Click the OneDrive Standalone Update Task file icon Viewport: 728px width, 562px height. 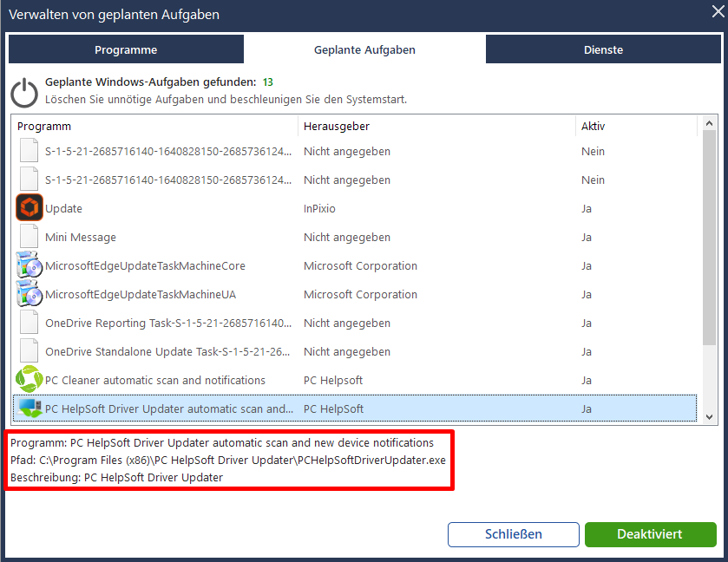coord(29,351)
